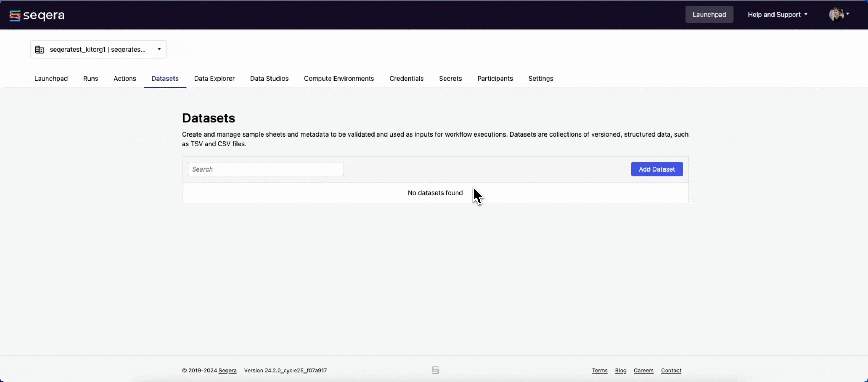Open the Data Explorer section
Screen dimensions: 868x382
pyautogui.click(x=214, y=79)
